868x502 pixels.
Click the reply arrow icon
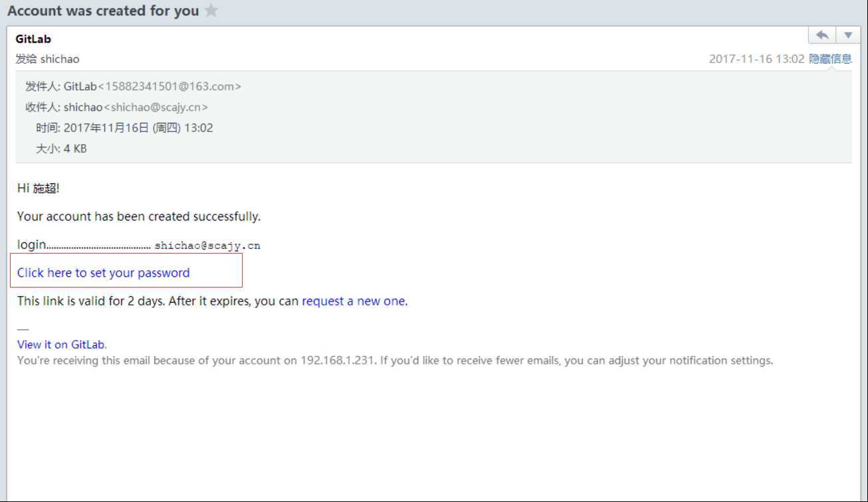tap(822, 35)
